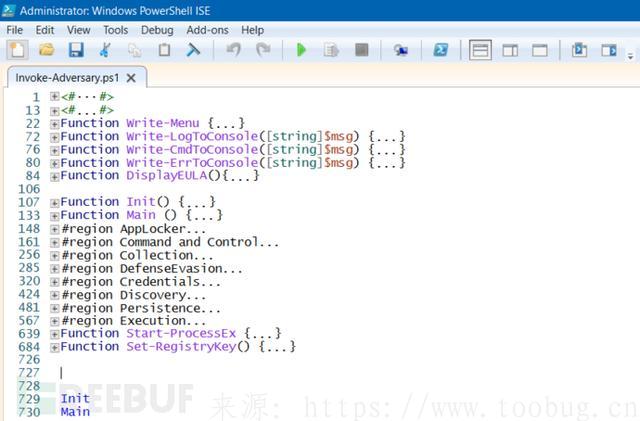Run selection with the page-and-arrow icon
This screenshot has width=640, height=421.
[x=331, y=50]
